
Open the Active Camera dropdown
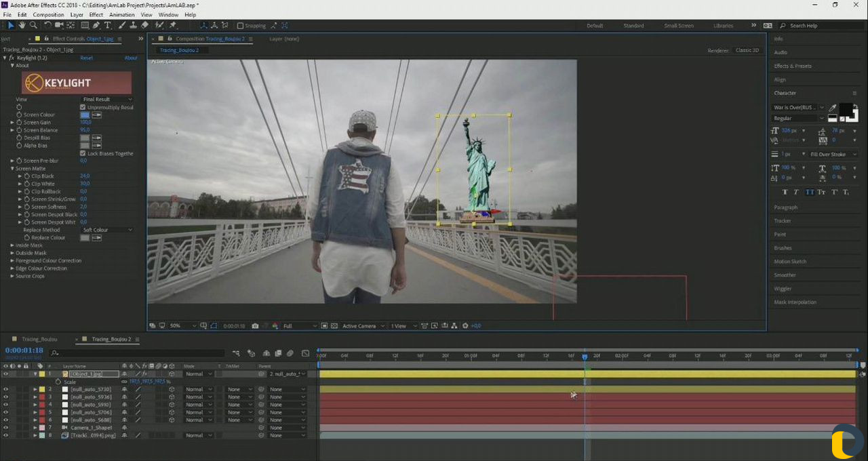363,326
